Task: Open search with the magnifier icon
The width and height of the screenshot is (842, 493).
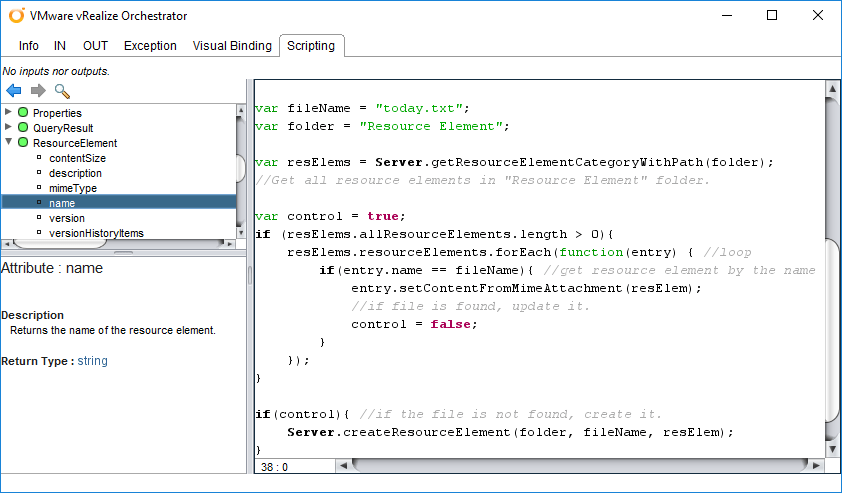Action: tap(62, 91)
